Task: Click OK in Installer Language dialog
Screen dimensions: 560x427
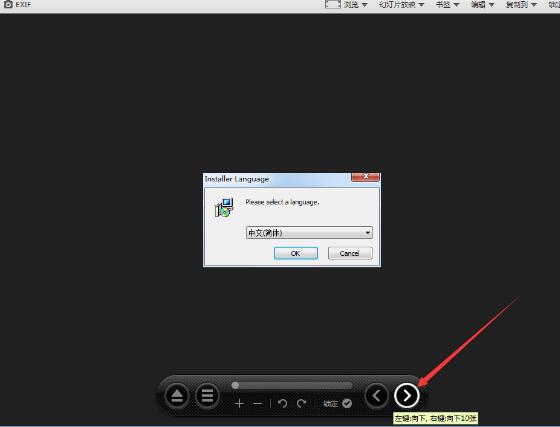Action: click(x=296, y=253)
